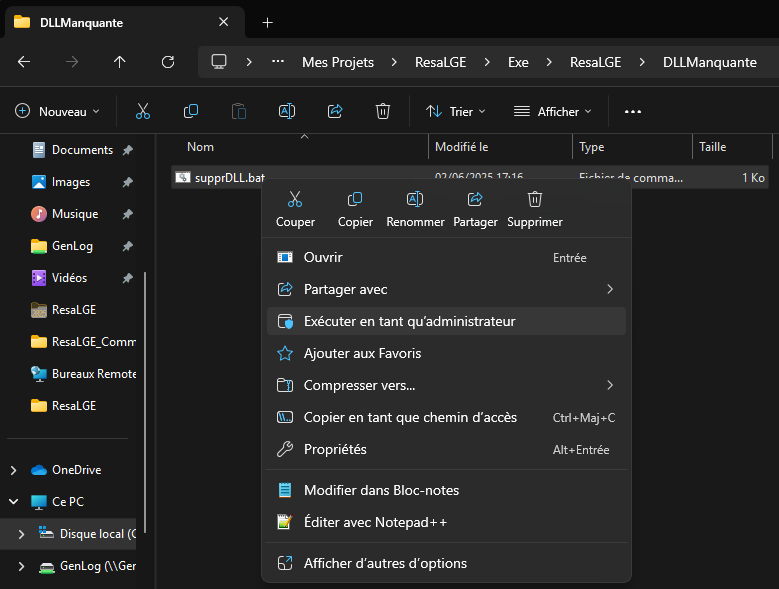Sort by the Nom column header
This screenshot has width=779, height=589.
(200, 147)
